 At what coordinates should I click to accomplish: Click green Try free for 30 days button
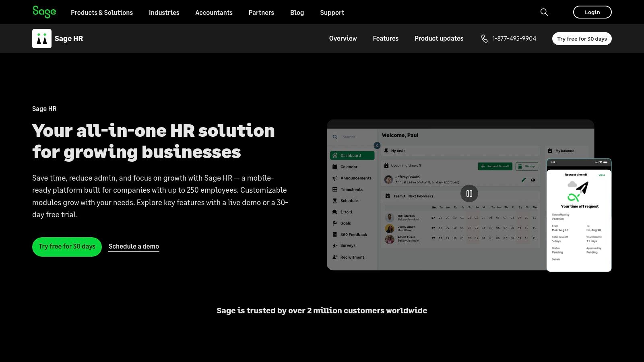(x=67, y=247)
